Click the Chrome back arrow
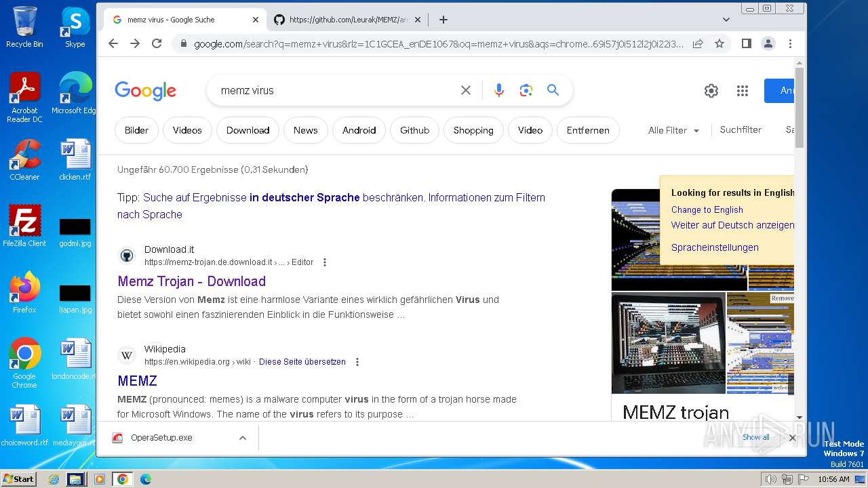Viewport: 868px width, 488px height. 113,43
